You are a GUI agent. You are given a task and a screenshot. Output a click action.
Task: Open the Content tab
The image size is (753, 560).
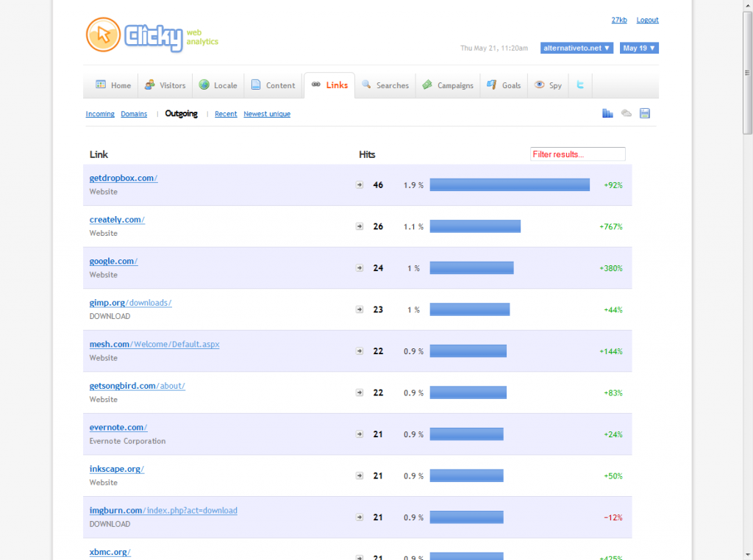[274, 85]
